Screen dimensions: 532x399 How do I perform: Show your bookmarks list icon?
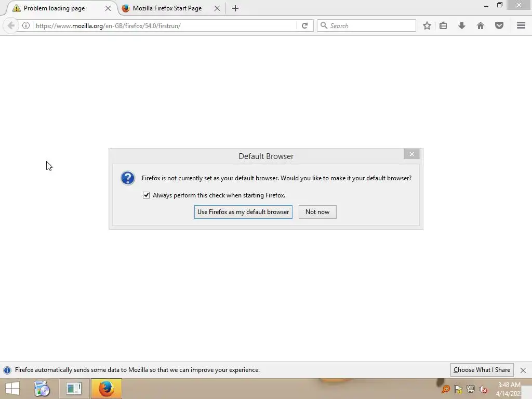point(443,25)
